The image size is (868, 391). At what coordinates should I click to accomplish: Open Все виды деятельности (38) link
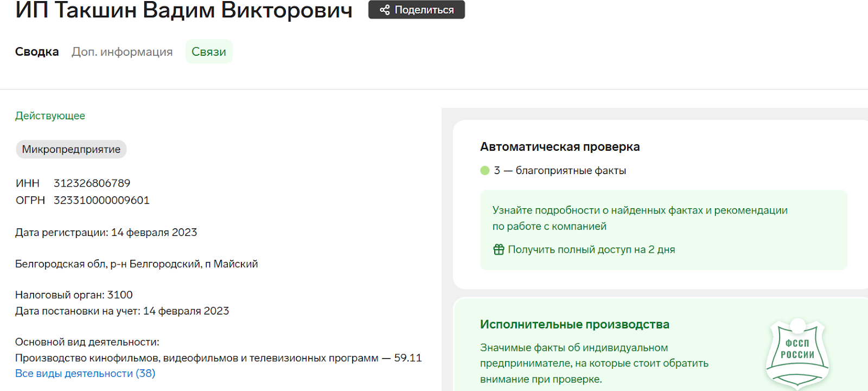pyautogui.click(x=85, y=374)
